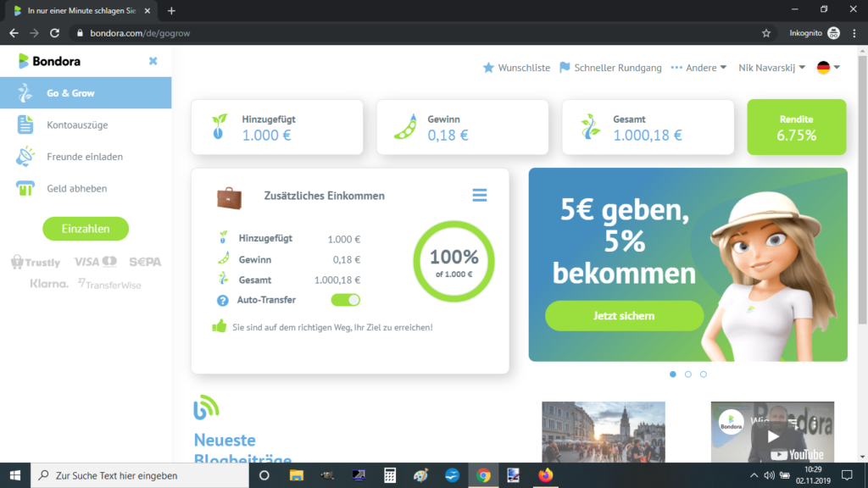The height and width of the screenshot is (488, 868).
Task: Select the first banner carousel dot
Action: 672,374
